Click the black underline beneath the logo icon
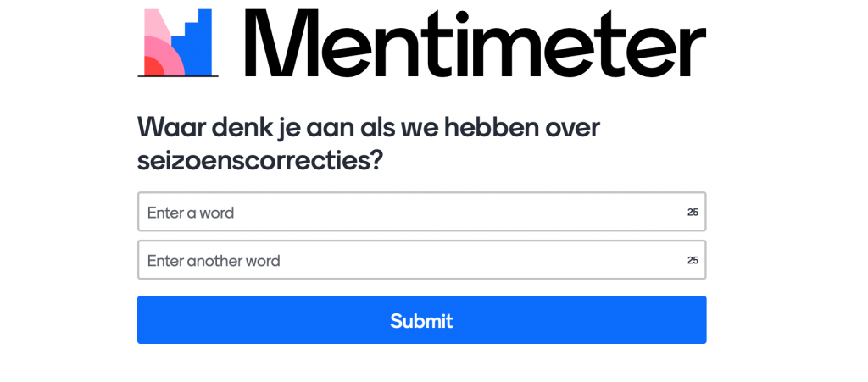Viewport: 868px width, 382px height. pos(178,75)
